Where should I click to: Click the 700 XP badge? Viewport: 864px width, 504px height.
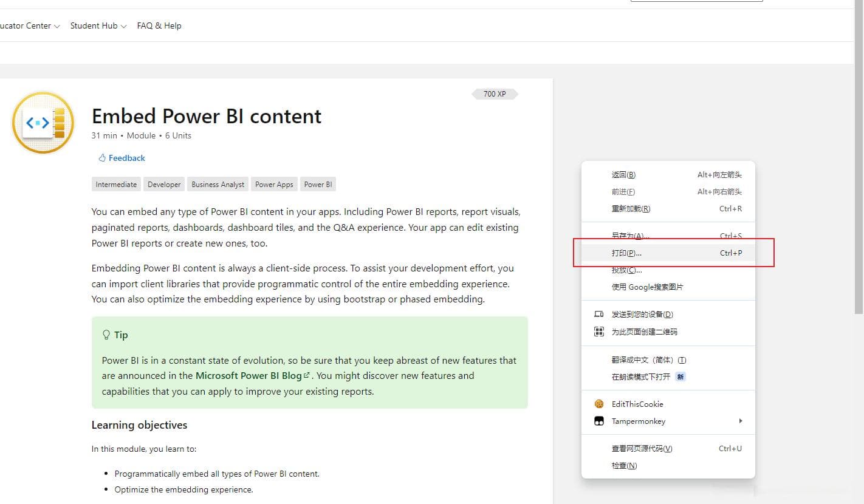tap(495, 94)
